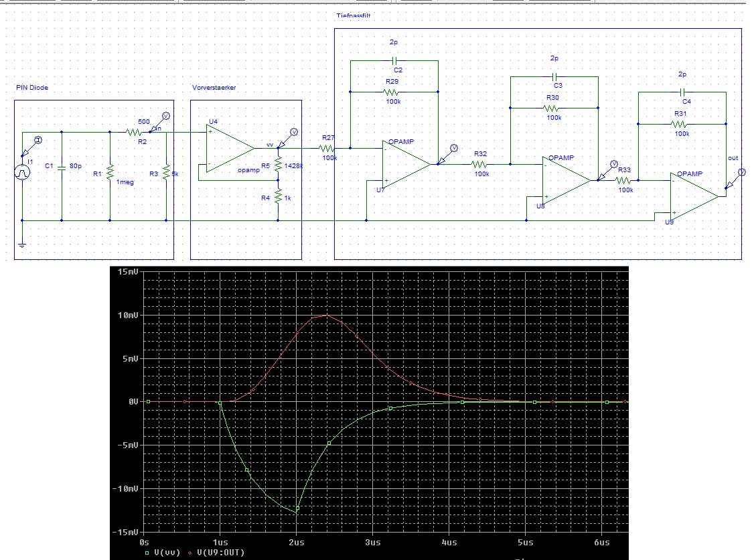Screen dimensions: 754x560
Task: Click the '-15mV' y-axis label
Action: [x=125, y=532]
